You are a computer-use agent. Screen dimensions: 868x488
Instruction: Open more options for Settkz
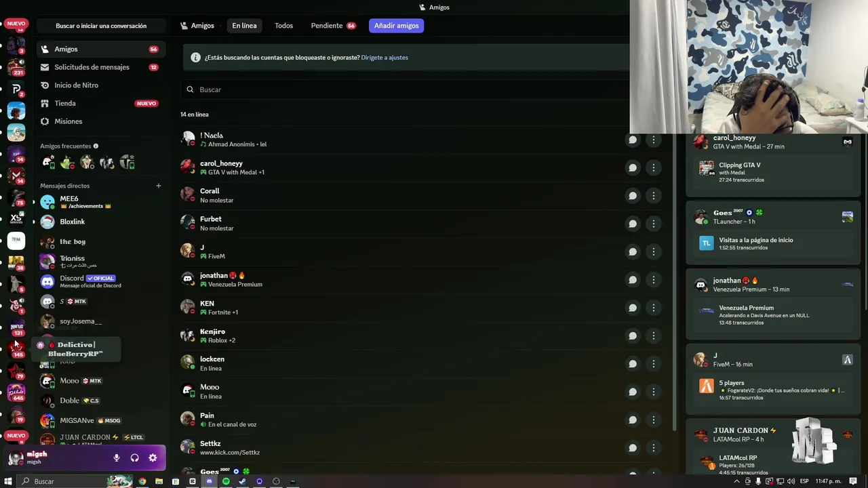tap(654, 447)
